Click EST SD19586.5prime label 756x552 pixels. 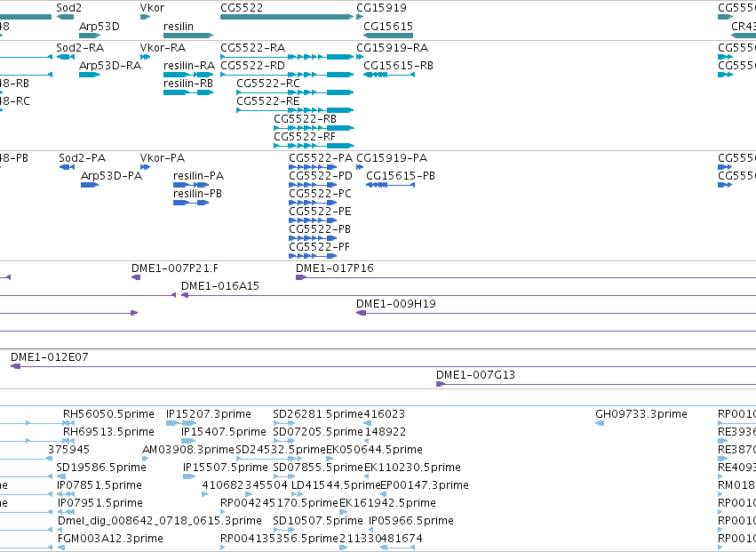click(101, 468)
